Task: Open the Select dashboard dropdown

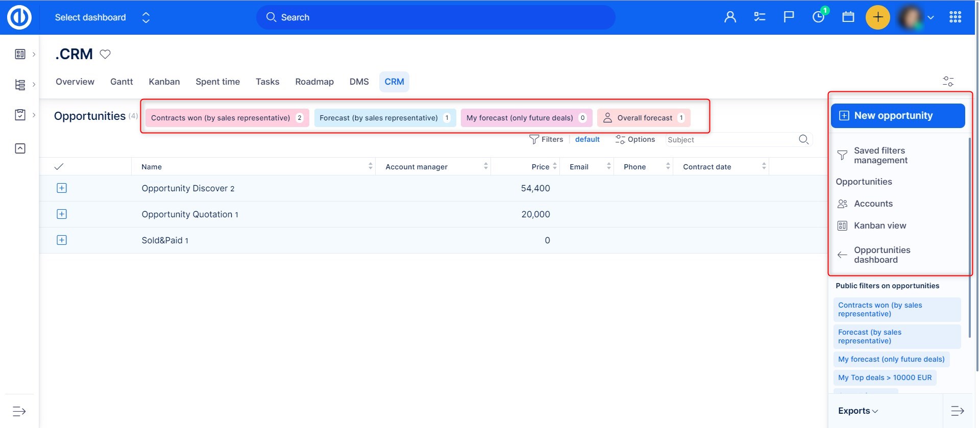Action: [x=102, y=17]
